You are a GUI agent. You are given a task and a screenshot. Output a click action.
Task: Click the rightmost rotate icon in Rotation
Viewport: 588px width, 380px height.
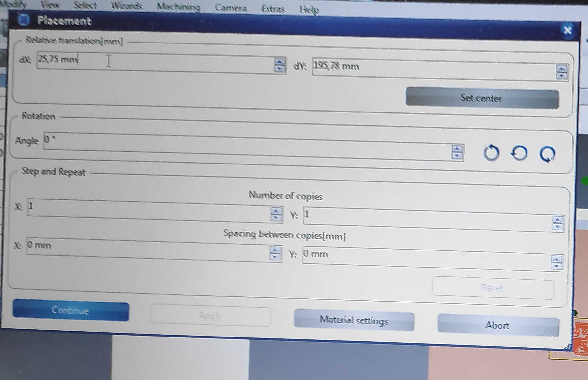click(x=547, y=154)
